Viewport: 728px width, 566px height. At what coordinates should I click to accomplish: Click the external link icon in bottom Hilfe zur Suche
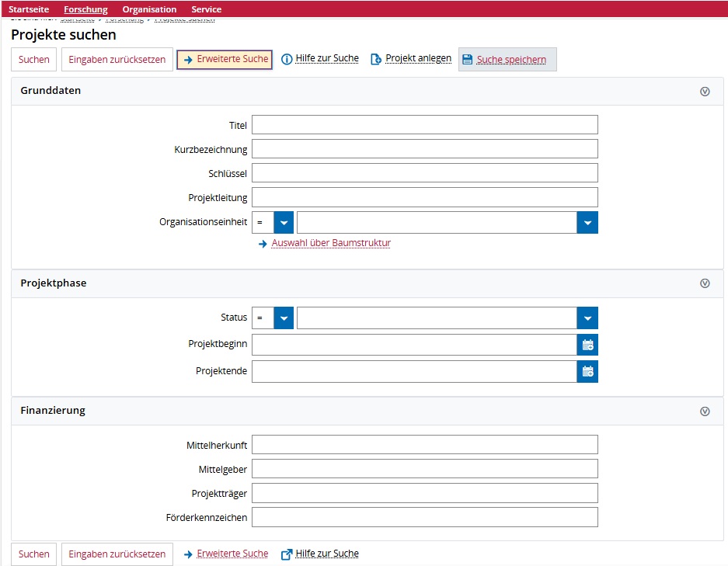(x=286, y=554)
